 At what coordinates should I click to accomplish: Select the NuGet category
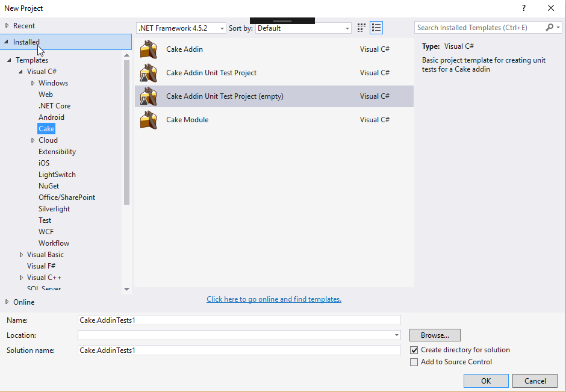(49, 186)
